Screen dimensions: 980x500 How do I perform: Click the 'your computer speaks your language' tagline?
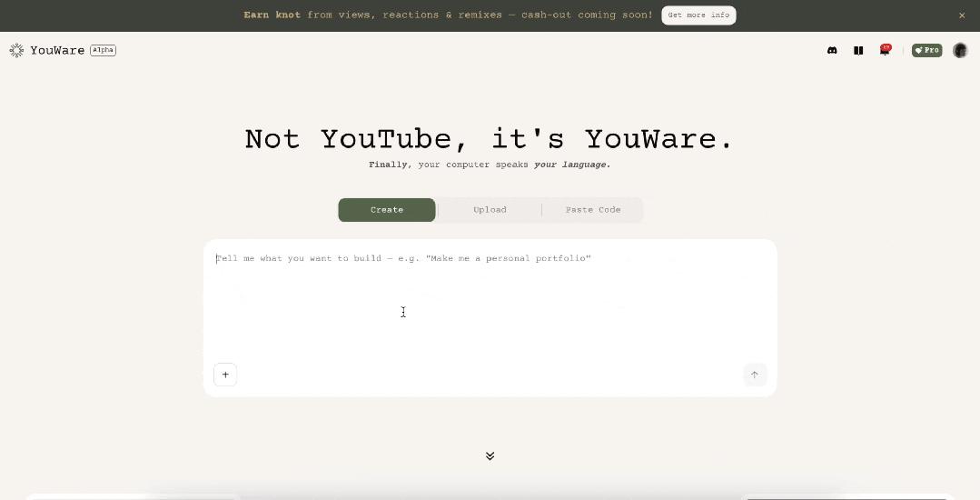(490, 165)
